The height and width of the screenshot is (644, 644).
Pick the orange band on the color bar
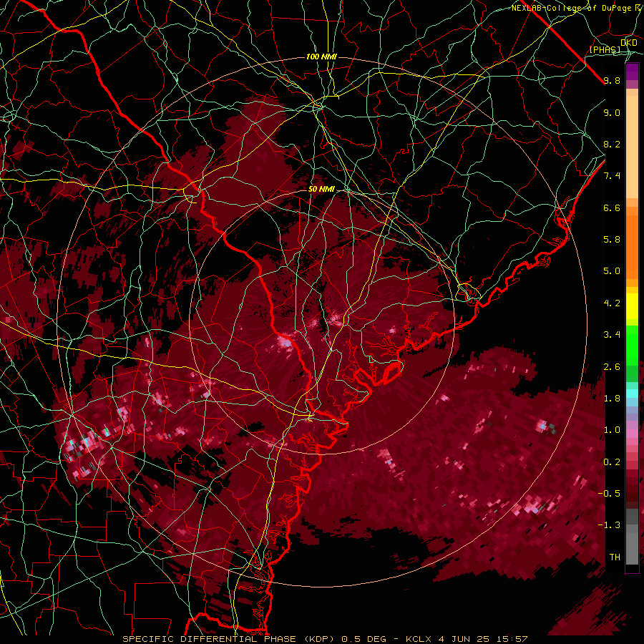click(632, 248)
